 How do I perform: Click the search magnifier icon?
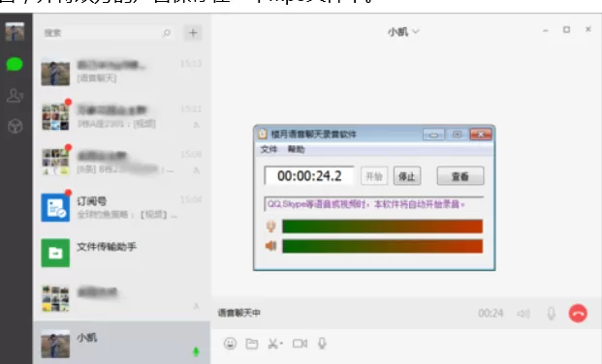(167, 33)
